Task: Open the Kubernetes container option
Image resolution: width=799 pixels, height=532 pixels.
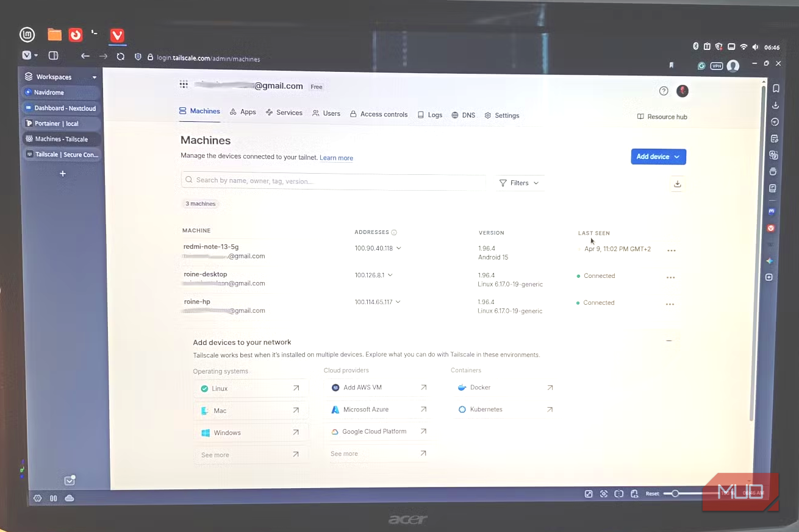Action: [505, 410]
